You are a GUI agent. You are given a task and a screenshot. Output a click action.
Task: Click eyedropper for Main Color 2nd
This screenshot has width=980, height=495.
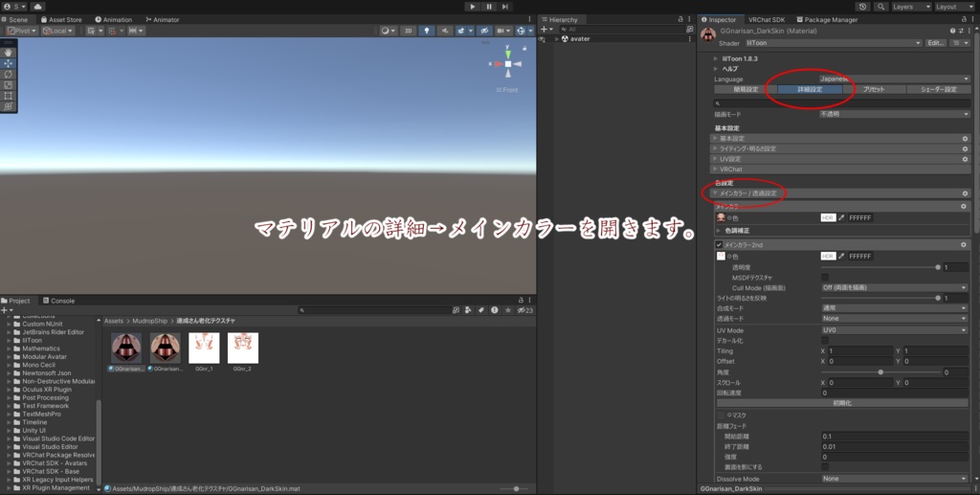pyautogui.click(x=841, y=257)
